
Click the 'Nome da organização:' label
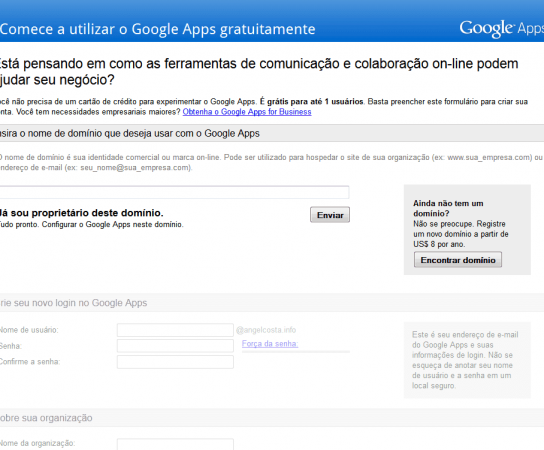coord(37,443)
